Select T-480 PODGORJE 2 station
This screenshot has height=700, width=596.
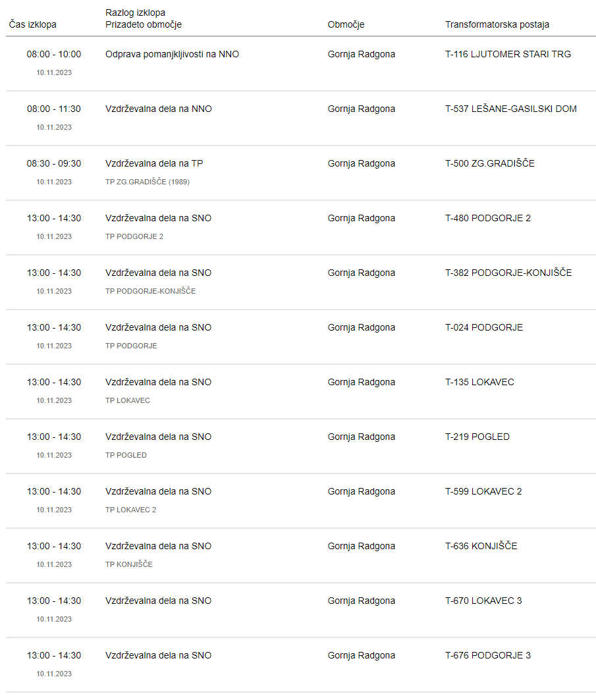(x=488, y=219)
